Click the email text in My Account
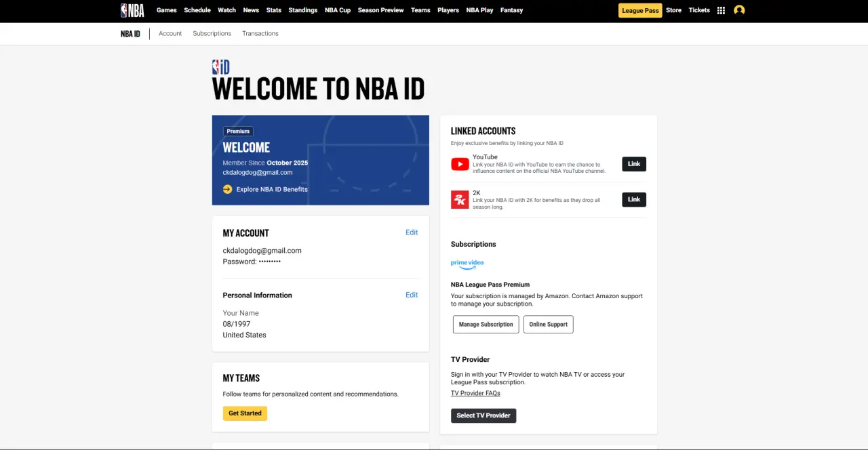 pyautogui.click(x=262, y=251)
